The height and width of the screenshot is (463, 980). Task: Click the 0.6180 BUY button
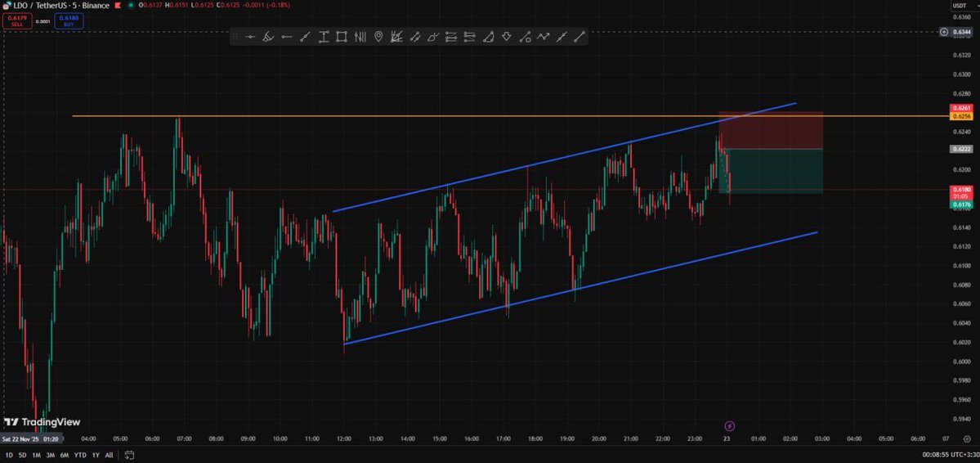68,21
